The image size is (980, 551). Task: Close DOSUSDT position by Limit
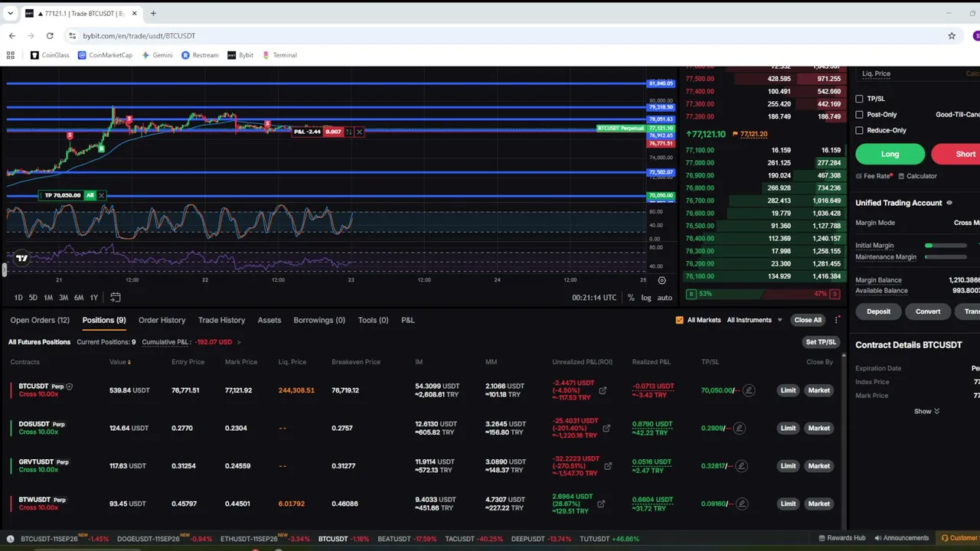pos(788,428)
